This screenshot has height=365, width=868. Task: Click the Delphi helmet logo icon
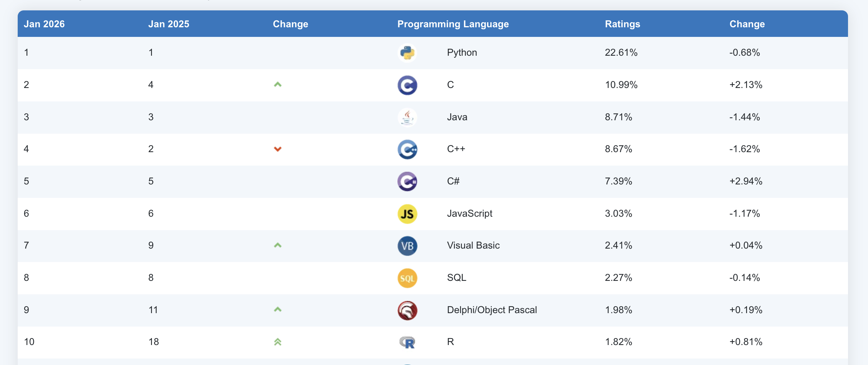click(407, 310)
